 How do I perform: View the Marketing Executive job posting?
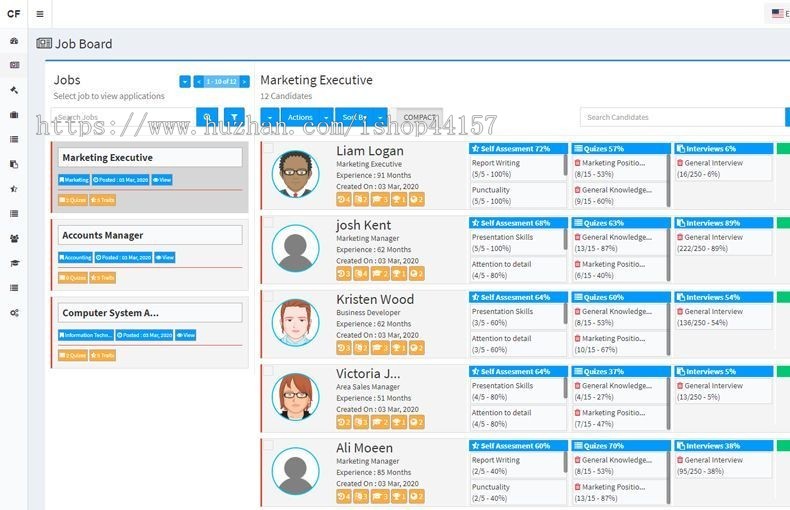pyautogui.click(x=162, y=179)
